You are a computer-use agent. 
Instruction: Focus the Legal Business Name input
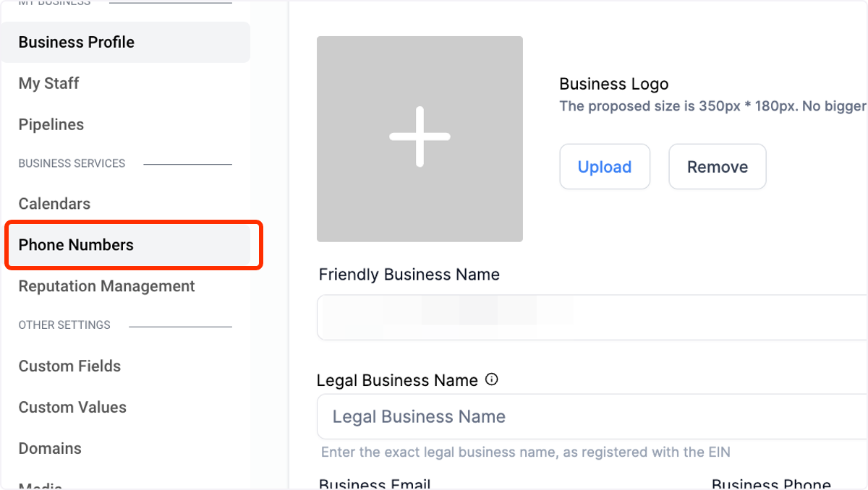(592, 416)
